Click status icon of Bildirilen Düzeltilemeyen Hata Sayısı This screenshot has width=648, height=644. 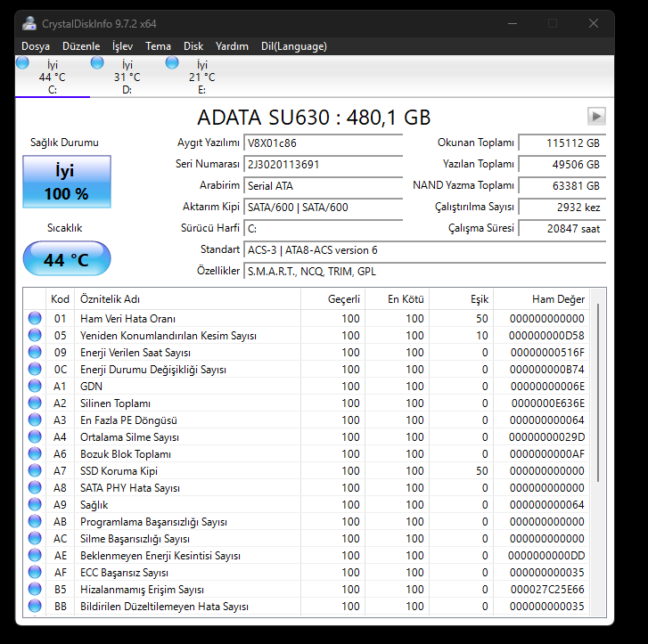point(35,606)
